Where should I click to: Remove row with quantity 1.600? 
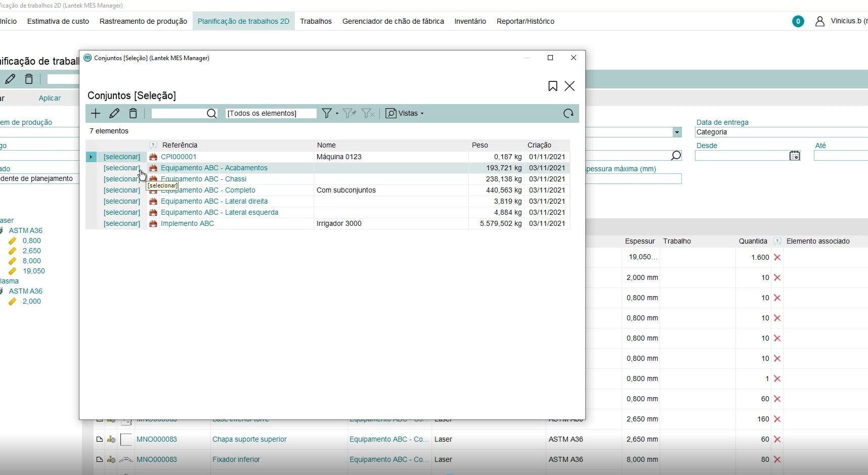pyautogui.click(x=777, y=257)
